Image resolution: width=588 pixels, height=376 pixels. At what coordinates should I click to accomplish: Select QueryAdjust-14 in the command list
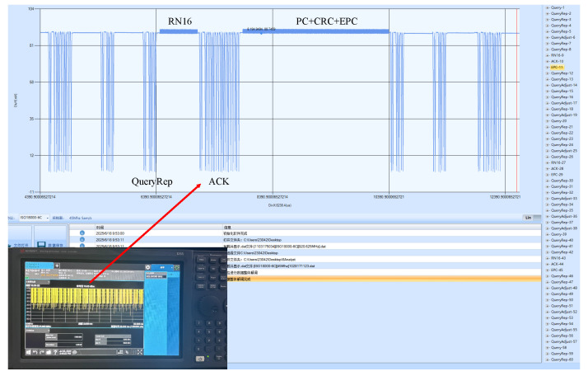564,85
